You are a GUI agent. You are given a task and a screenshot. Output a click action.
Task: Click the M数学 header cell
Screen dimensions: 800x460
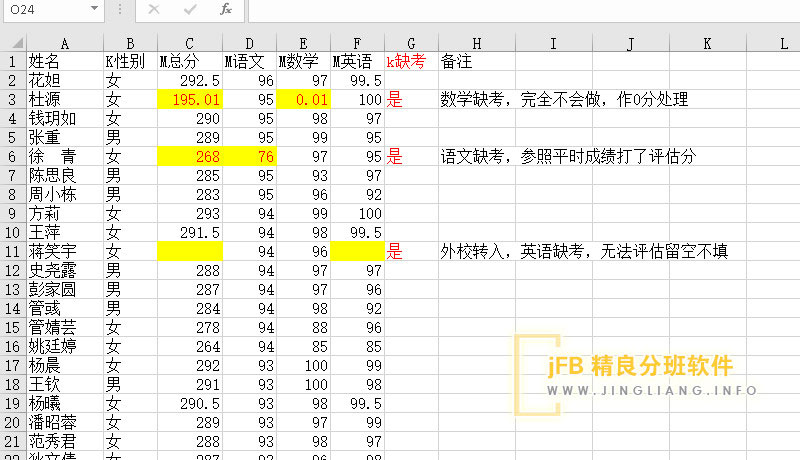(x=304, y=62)
